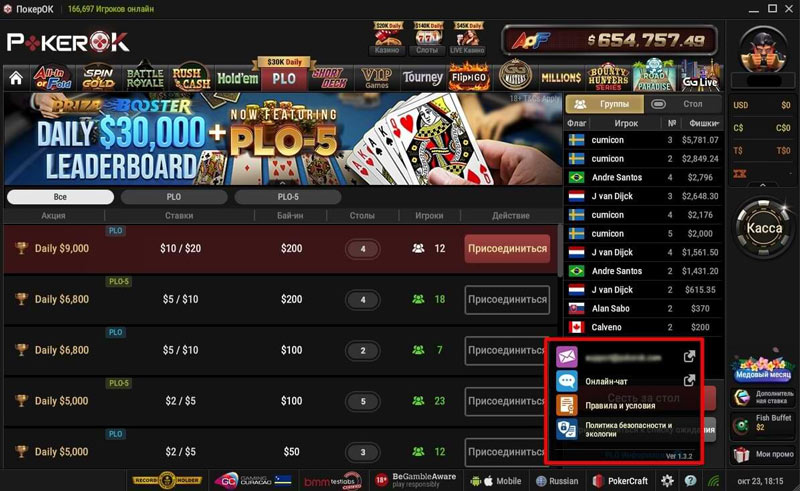Join Daily $6,800 PLO-5 table
This screenshot has height=491, width=800.
pyautogui.click(x=507, y=300)
